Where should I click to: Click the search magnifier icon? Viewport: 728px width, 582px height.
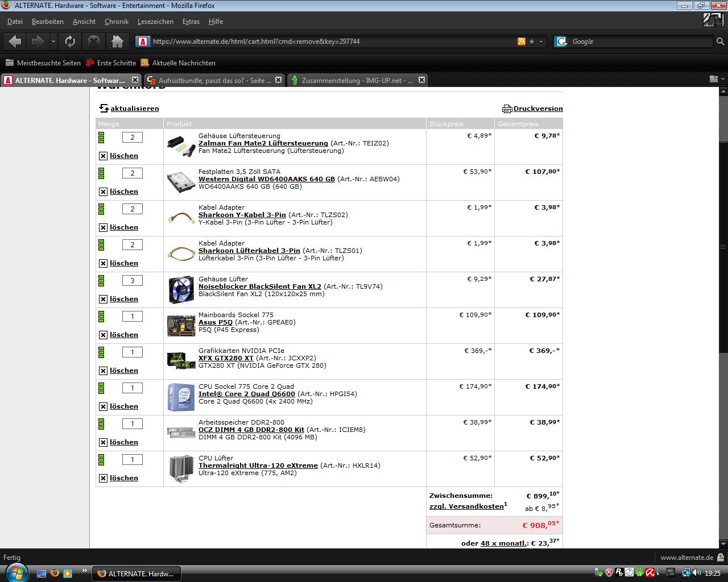coord(720,41)
